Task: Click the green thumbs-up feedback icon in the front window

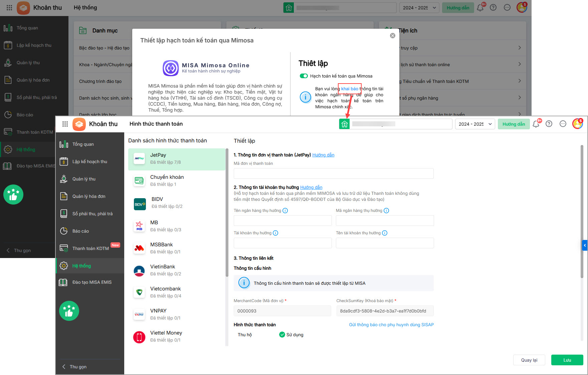Action: click(x=69, y=311)
